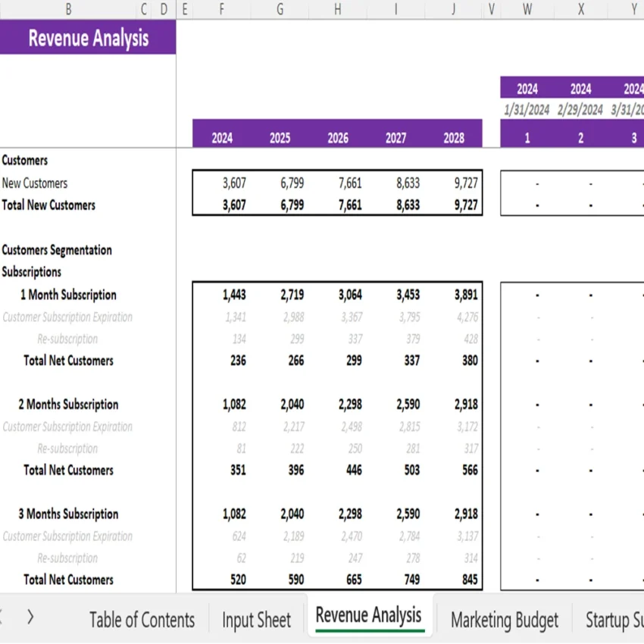Image resolution: width=644 pixels, height=644 pixels.
Task: Click the Total New Customers label
Action: (x=48, y=205)
